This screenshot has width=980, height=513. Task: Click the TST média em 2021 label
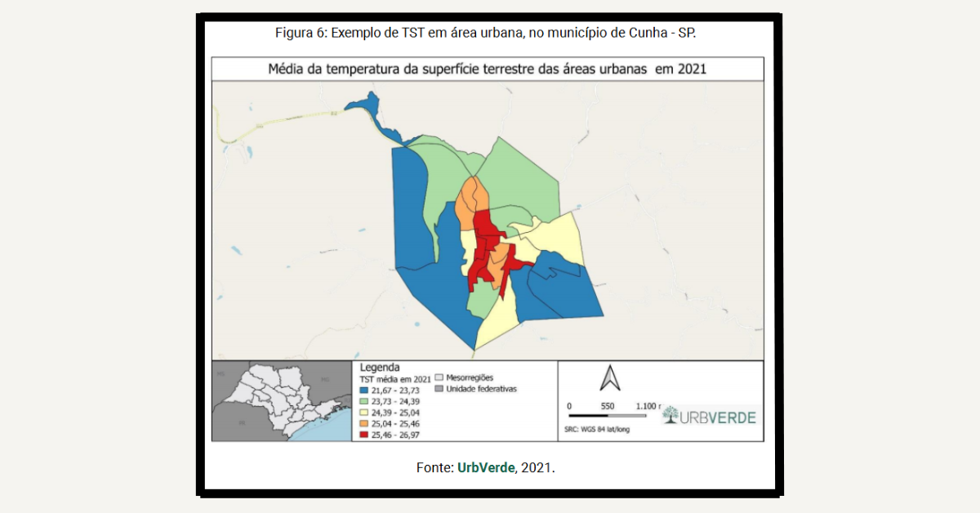[395, 380]
